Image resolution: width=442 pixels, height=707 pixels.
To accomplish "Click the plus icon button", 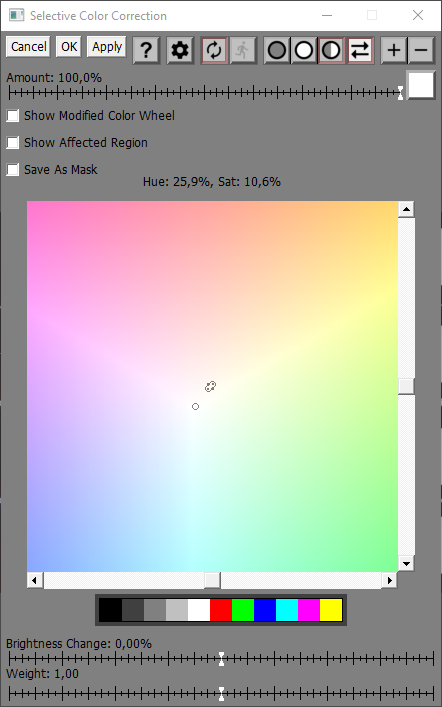I will 394,50.
